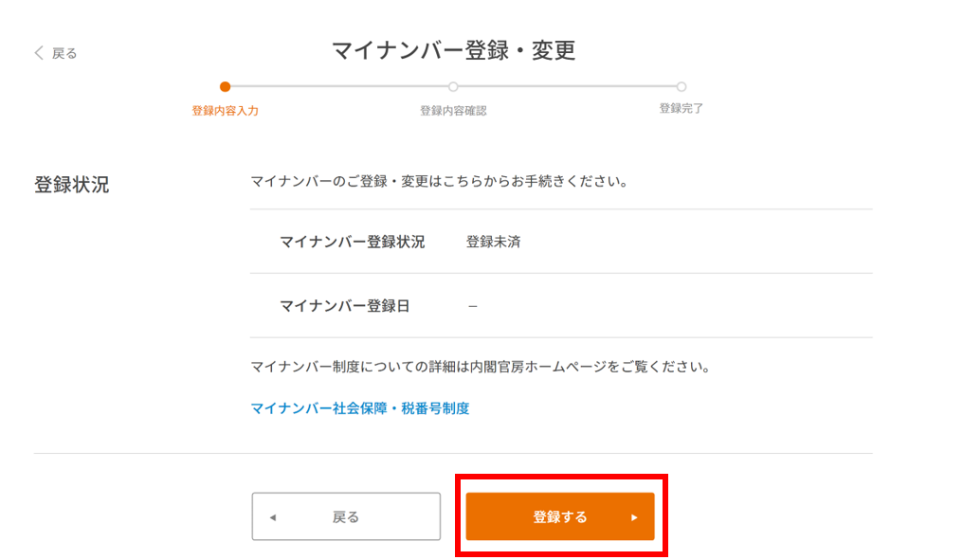The height and width of the screenshot is (560, 963).
Task: Click the orange 登録内容入力 step dot
Action: coord(225,87)
